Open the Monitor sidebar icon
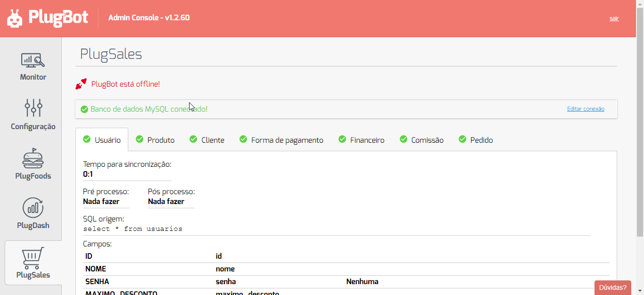Viewport: 644px width, 295px height. [x=33, y=60]
